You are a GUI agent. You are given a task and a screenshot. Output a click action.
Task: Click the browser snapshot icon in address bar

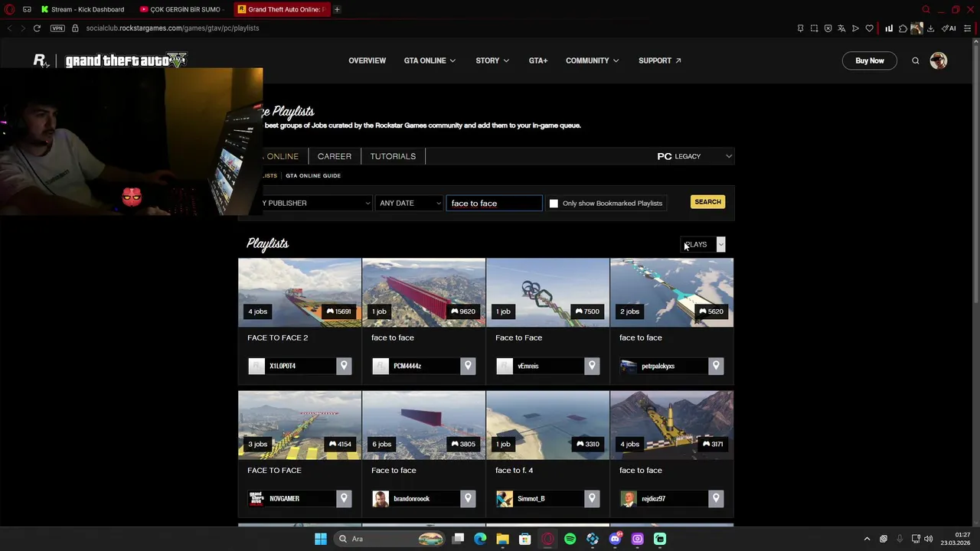click(x=814, y=28)
